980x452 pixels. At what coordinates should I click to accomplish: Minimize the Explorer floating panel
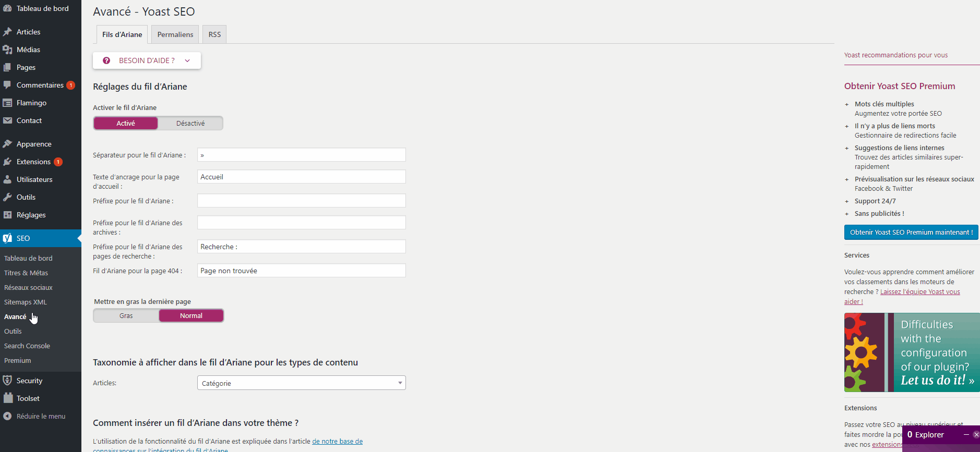966,434
